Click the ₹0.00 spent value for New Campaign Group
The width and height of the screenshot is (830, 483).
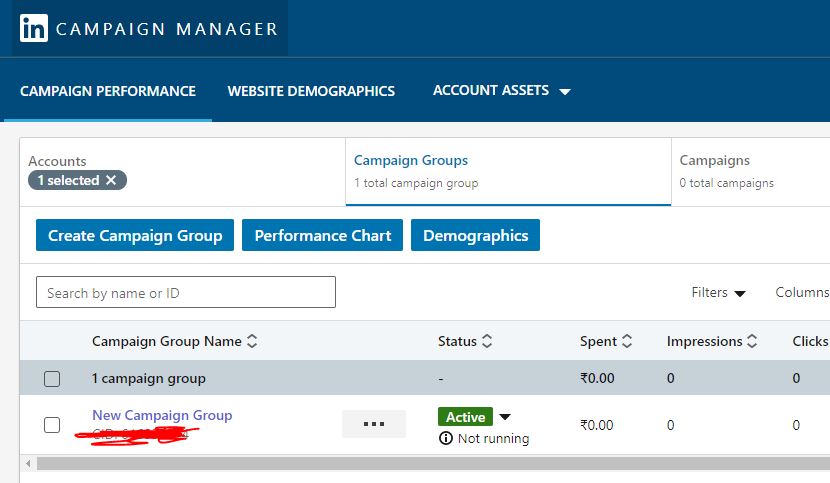coord(597,425)
